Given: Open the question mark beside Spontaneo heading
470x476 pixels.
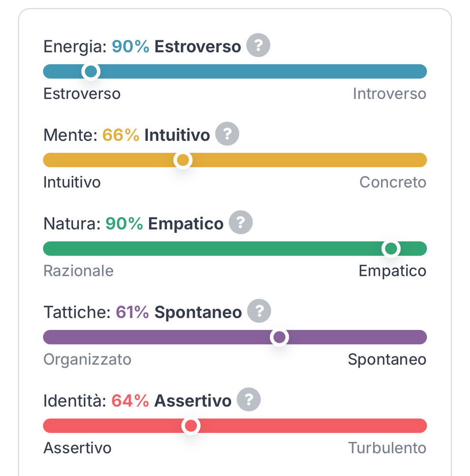Looking at the screenshot, I should [x=259, y=311].
